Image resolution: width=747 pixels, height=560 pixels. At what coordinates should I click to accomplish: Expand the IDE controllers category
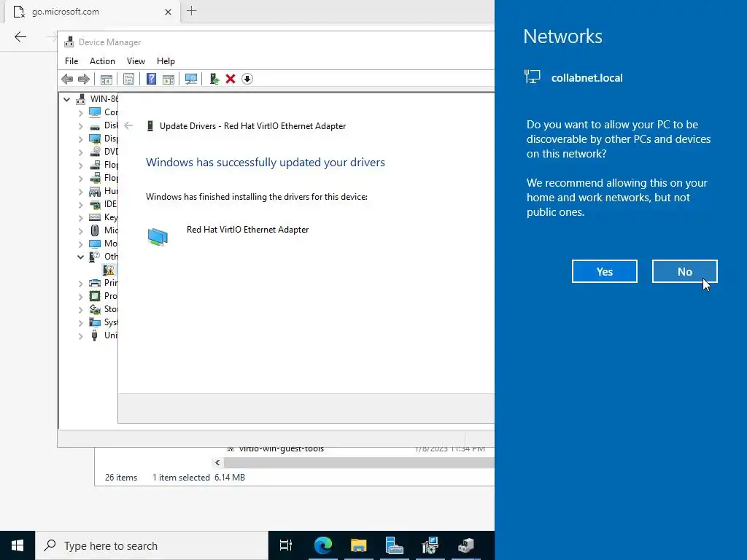pyautogui.click(x=80, y=205)
